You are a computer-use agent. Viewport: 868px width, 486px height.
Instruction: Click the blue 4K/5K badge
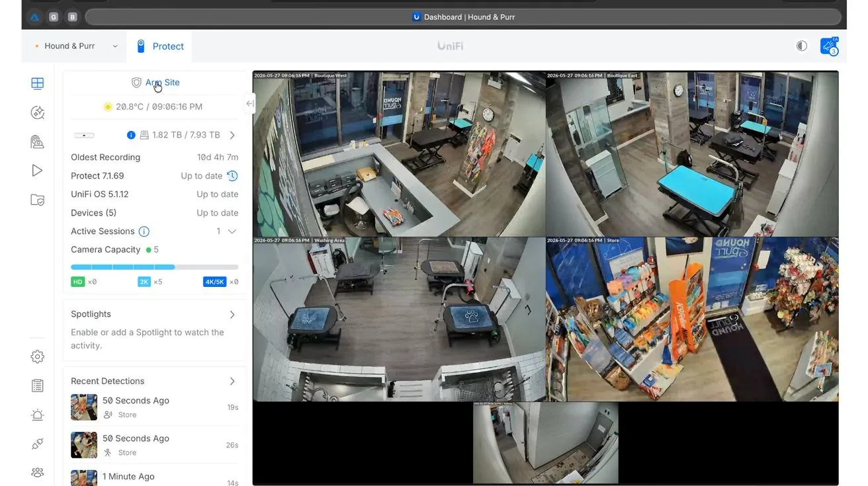pyautogui.click(x=215, y=282)
